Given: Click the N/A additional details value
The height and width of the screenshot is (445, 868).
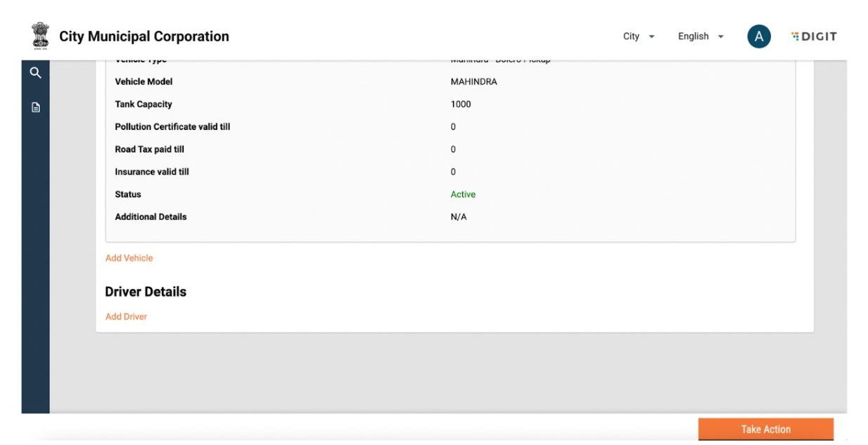Looking at the screenshot, I should [x=459, y=217].
